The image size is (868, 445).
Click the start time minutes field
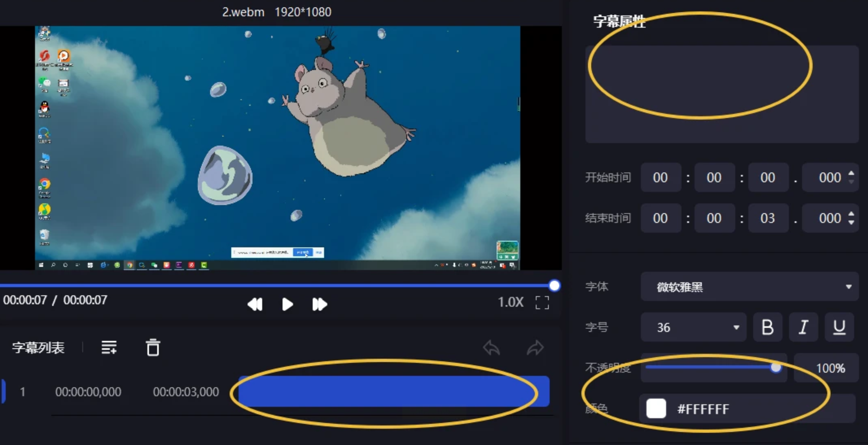tap(714, 177)
